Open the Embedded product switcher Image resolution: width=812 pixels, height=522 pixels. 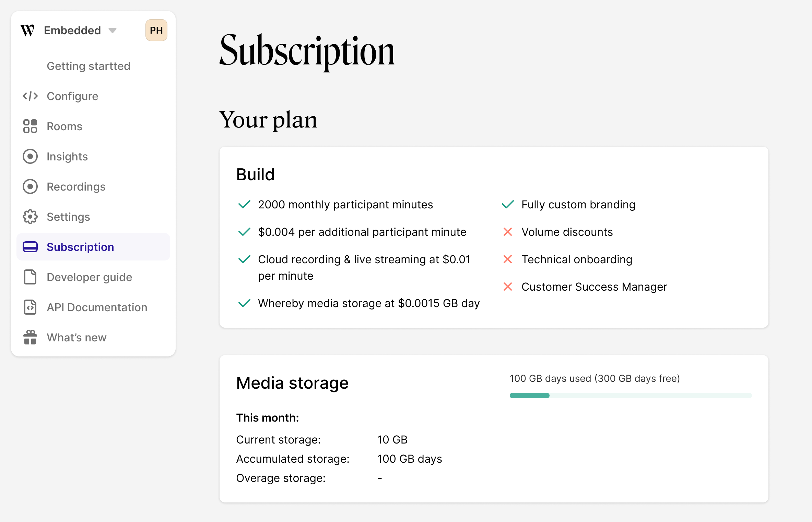coord(81,31)
